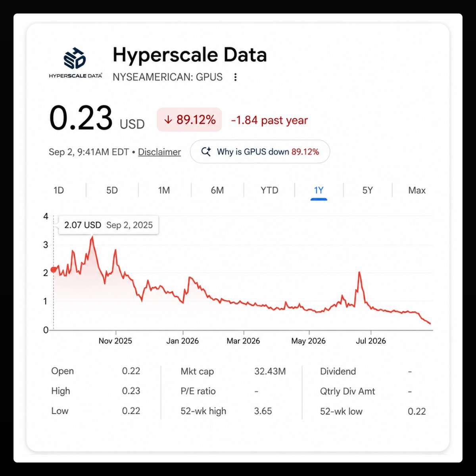Click the 52-wk high value 3.65
Viewport: 476px width, 476px height.
coord(263,411)
